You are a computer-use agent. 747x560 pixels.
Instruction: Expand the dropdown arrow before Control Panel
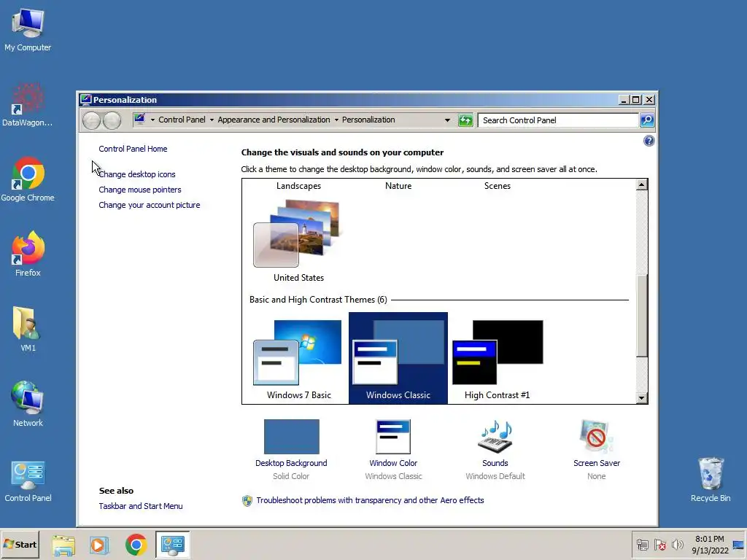point(152,120)
